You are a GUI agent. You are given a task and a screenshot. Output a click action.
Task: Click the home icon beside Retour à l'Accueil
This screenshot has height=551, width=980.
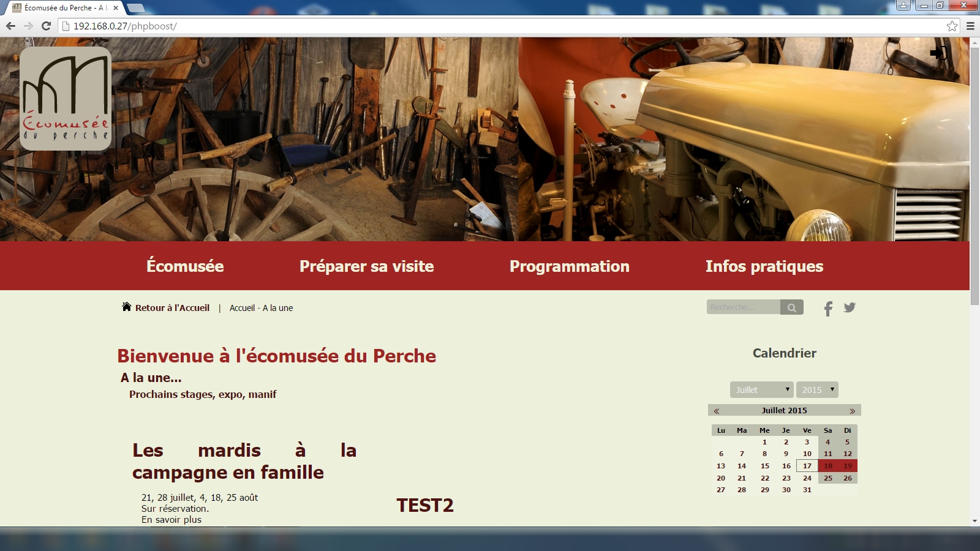coord(126,307)
